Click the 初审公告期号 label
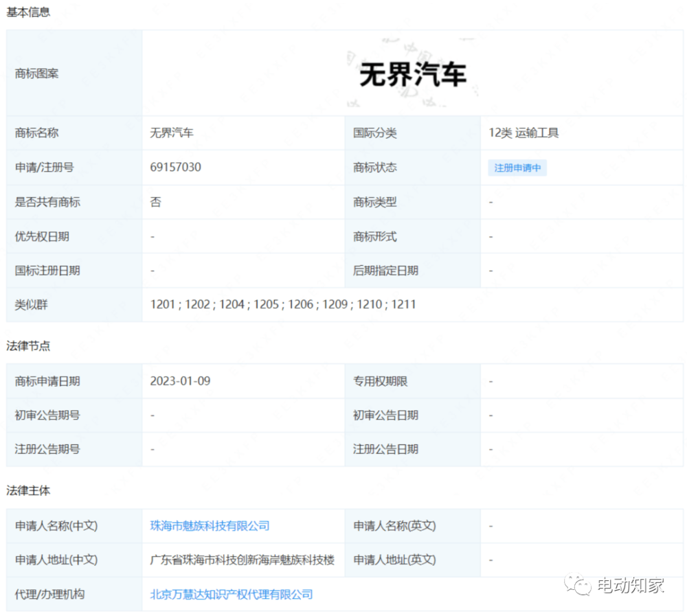Image resolution: width=687 pixels, height=616 pixels. pyautogui.click(x=47, y=415)
